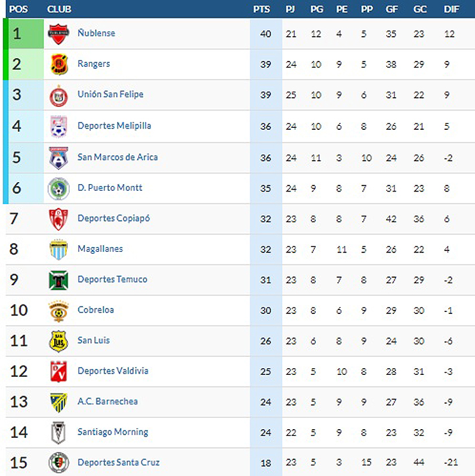Click the Deportes Melipilla badge icon
The height and width of the screenshot is (476, 475).
coord(59,126)
